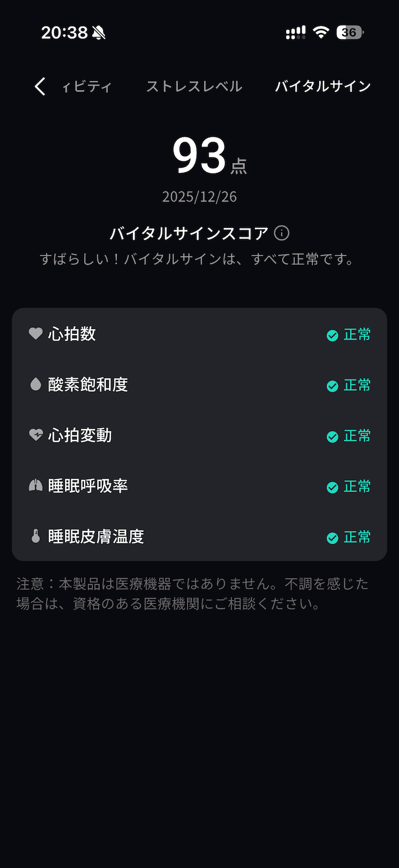Tap the heart icon beside 心拍数
This screenshot has height=868, width=399.
point(36,334)
